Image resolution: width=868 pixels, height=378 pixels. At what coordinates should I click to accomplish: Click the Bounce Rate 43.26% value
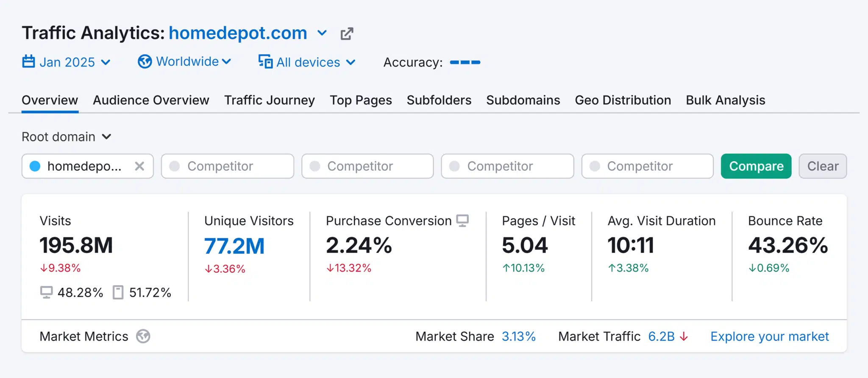coord(788,245)
